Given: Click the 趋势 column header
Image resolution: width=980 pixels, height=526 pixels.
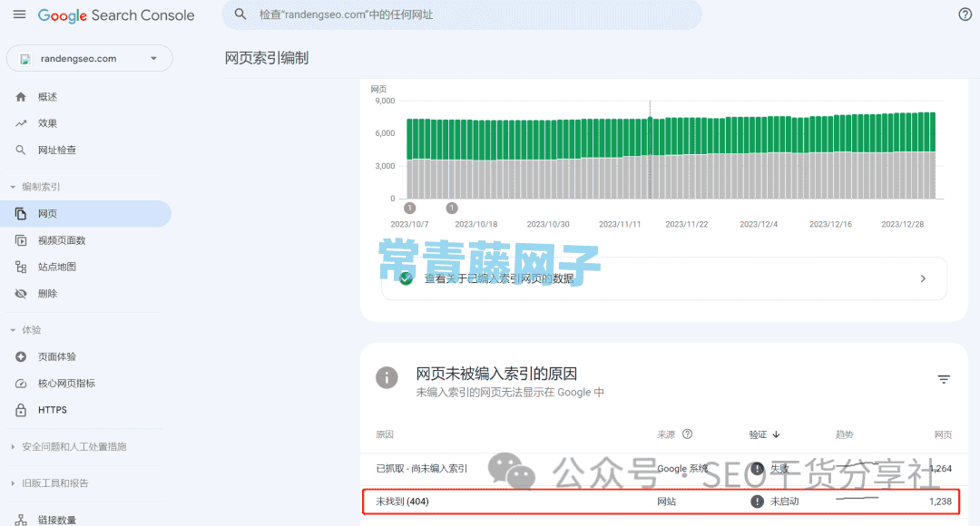Looking at the screenshot, I should [x=845, y=434].
